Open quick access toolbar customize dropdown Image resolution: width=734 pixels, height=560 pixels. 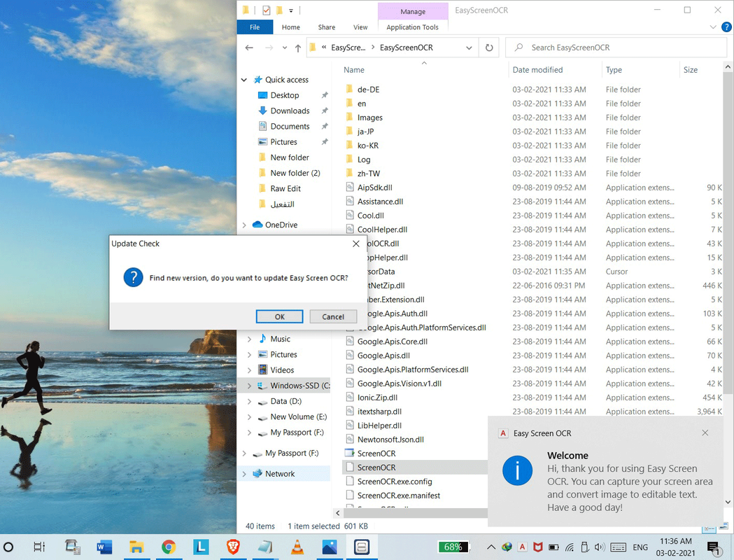coord(290,10)
